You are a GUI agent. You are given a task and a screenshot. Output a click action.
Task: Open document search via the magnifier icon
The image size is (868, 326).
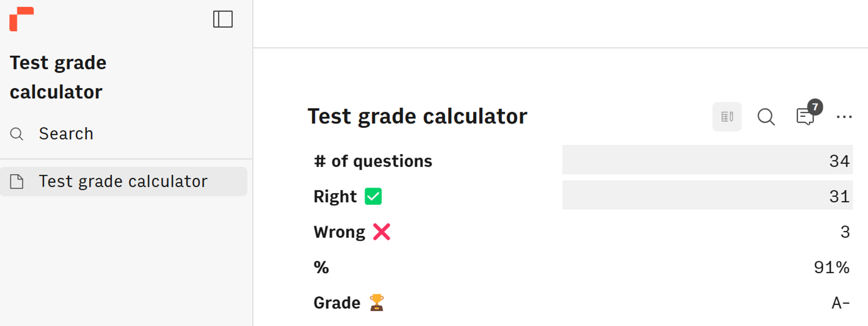[766, 117]
